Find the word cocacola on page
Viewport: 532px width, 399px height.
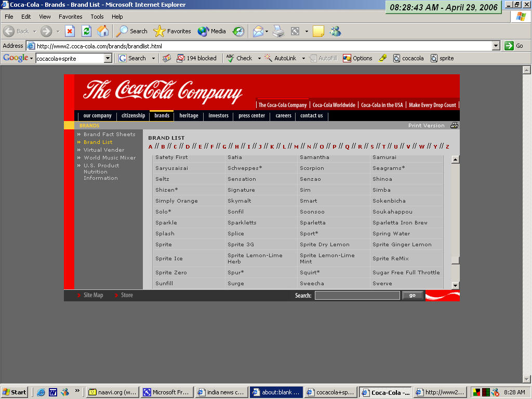[x=408, y=58]
